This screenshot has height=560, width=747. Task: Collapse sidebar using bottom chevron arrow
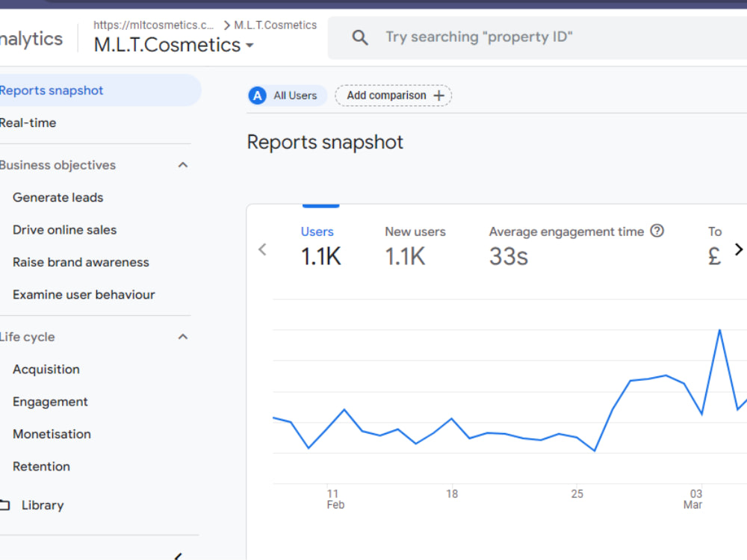(179, 556)
